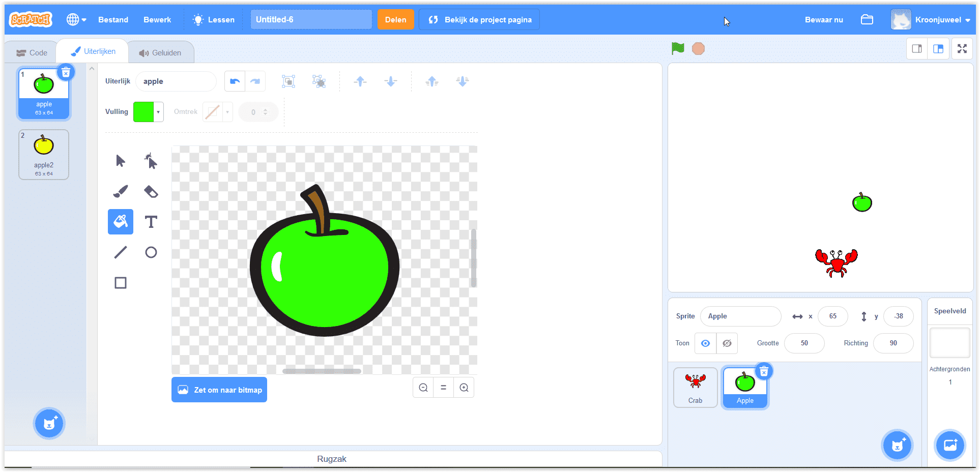Screen dimensions: 980x472
Task: Select the yellow apple2 costume thumbnail
Action: (x=44, y=155)
